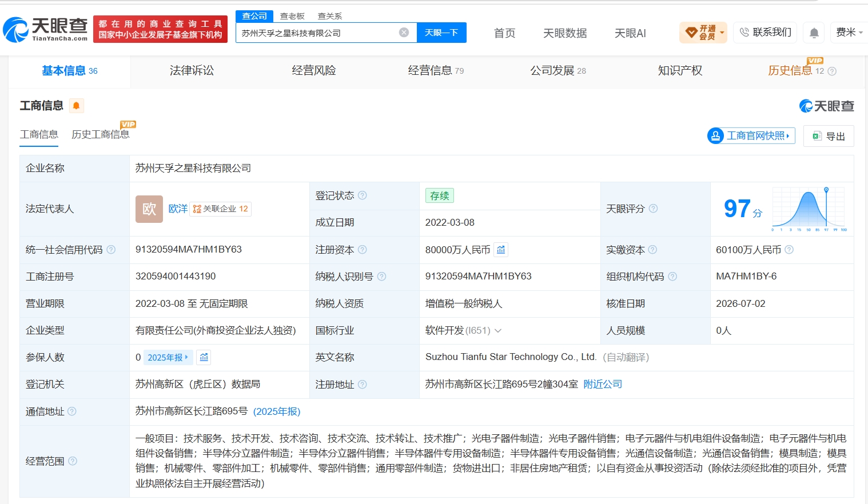Select the 查老板 search tab

pyautogui.click(x=292, y=16)
